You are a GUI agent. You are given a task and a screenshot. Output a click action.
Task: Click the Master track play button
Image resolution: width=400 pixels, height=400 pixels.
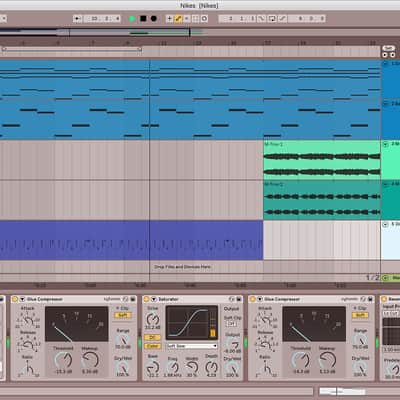(386, 278)
